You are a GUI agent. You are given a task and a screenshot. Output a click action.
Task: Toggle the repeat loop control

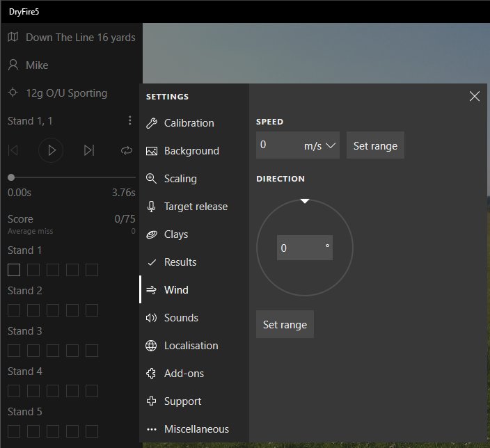coord(126,150)
